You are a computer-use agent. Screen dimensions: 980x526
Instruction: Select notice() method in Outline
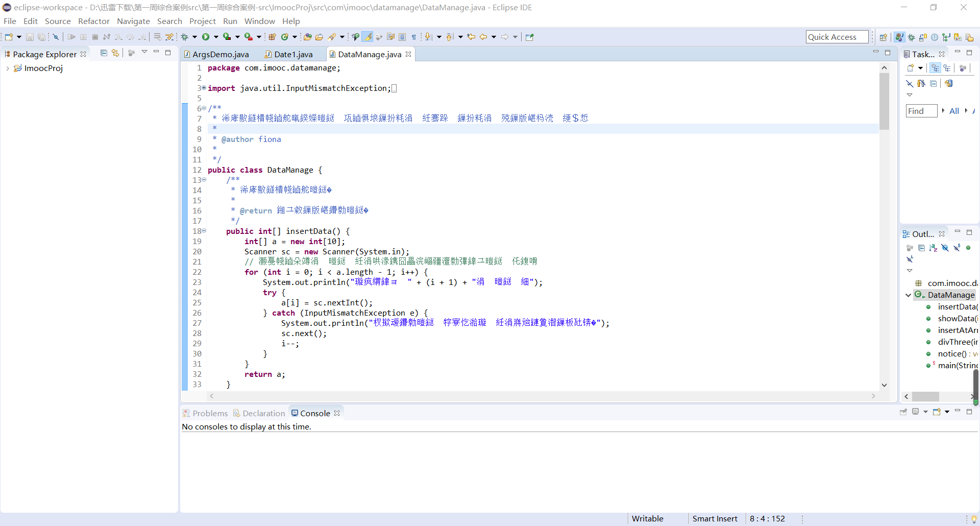(952, 354)
